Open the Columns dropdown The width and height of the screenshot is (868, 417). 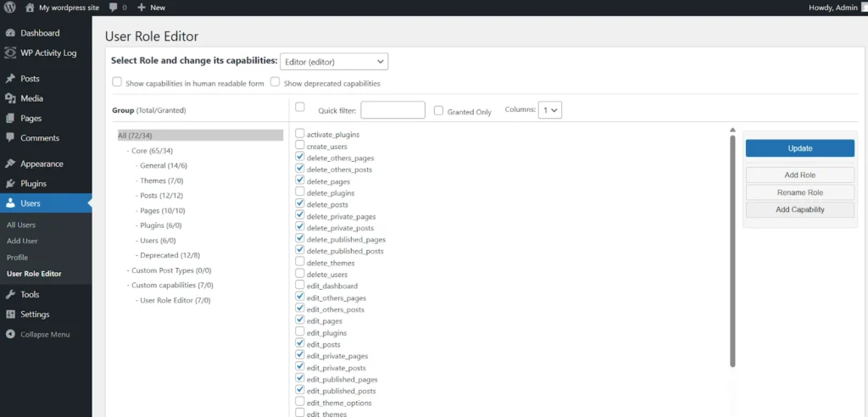(552, 110)
